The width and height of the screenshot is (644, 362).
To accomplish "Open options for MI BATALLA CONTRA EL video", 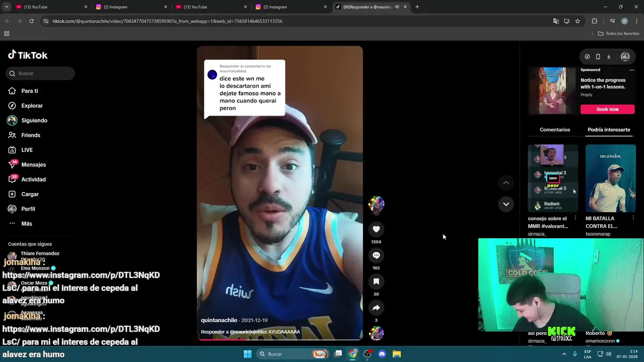I will pyautogui.click(x=633, y=218).
